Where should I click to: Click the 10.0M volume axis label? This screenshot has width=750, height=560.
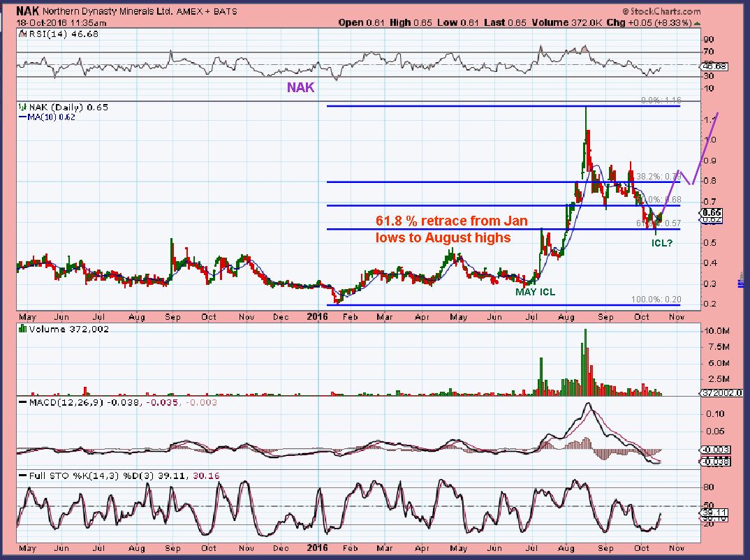point(716,330)
